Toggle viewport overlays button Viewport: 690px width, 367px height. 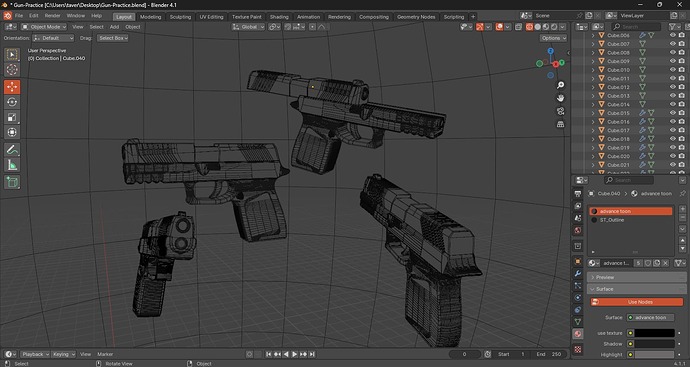(499, 27)
